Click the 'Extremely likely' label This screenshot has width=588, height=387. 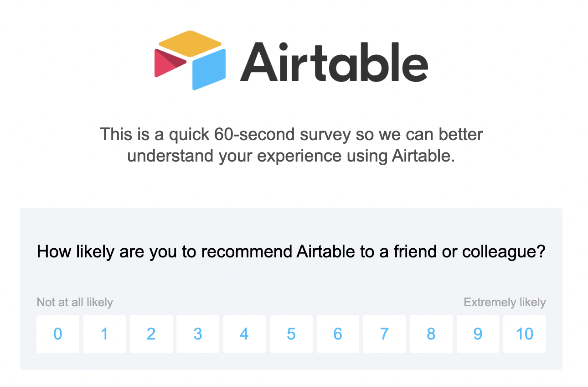click(504, 302)
